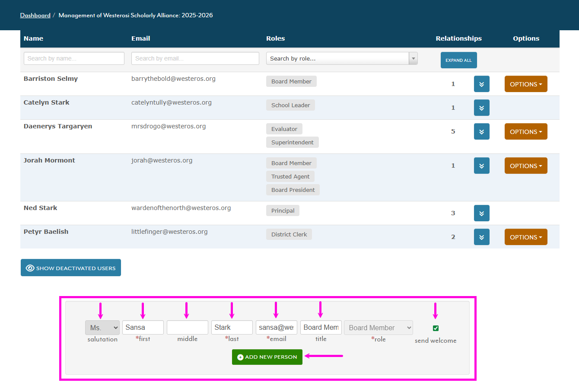Click email barrythebold@westeros.org

[173, 79]
